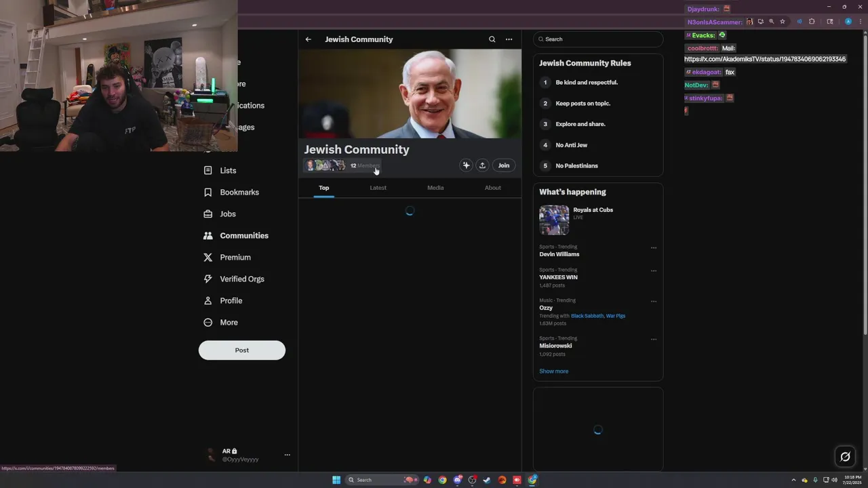Click the AR account avatar
868x488 pixels.
click(x=212, y=455)
